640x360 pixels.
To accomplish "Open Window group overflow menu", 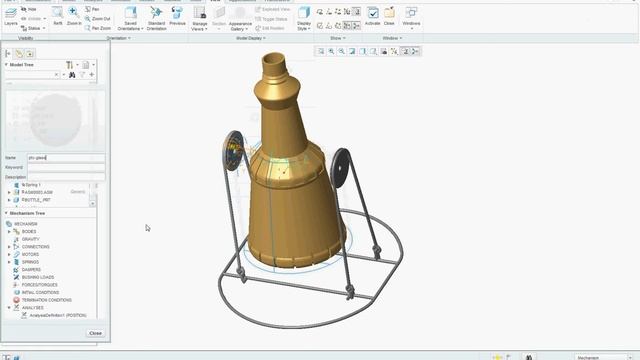I will tap(392, 38).
